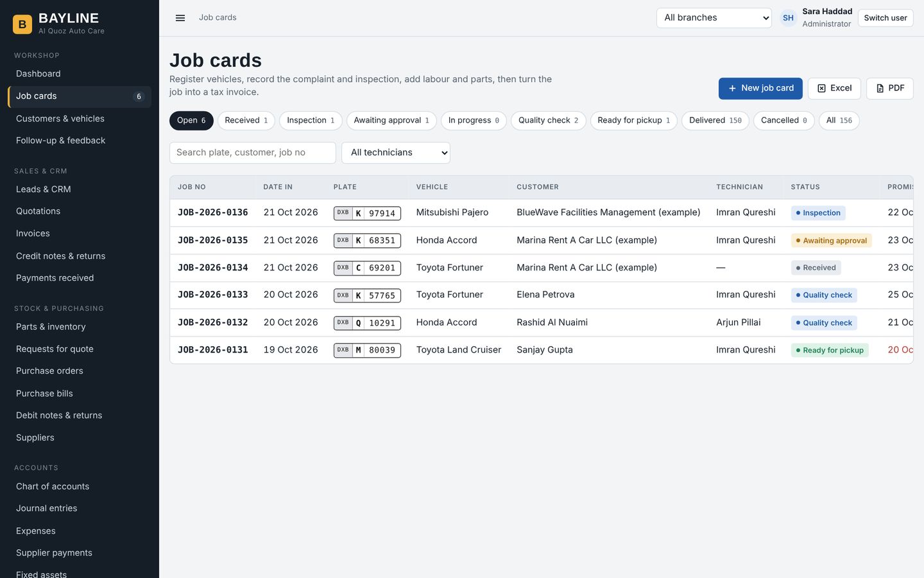The image size is (924, 578).
Task: Export list to PDF
Action: [889, 89]
